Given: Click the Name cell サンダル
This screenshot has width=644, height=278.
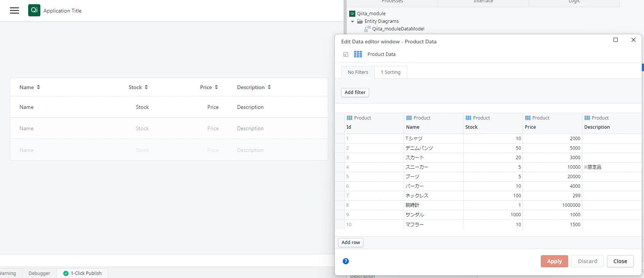Looking at the screenshot, I should (x=433, y=215).
